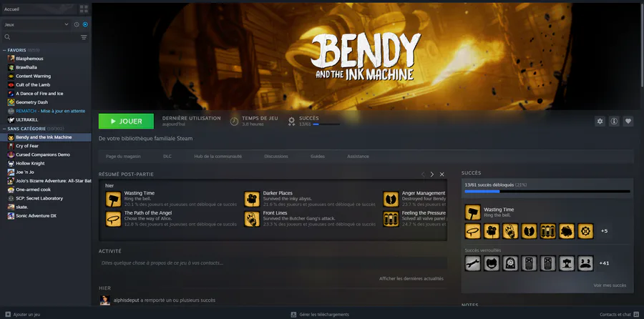
Task: Click the locked wrench achievement icon
Action: point(473,263)
